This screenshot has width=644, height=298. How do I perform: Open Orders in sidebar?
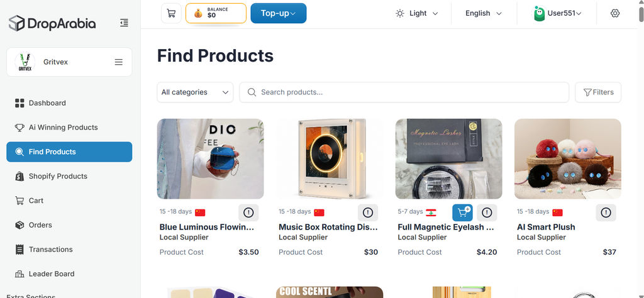(x=69, y=225)
